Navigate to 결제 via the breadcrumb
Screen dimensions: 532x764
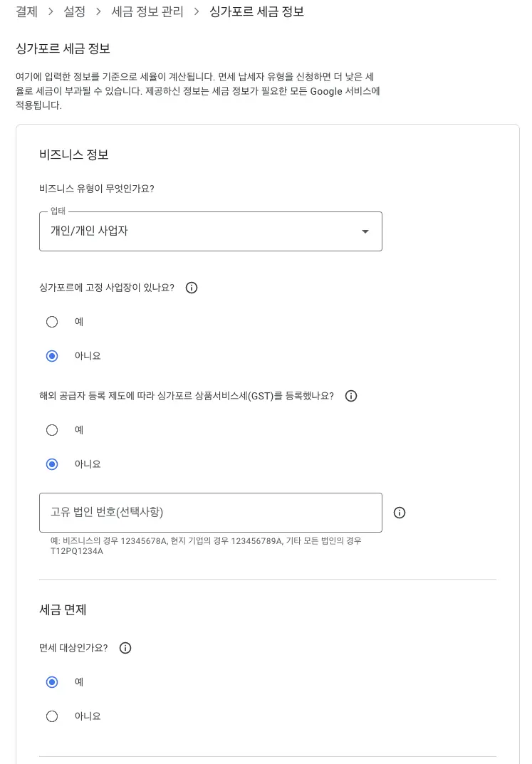coord(26,12)
